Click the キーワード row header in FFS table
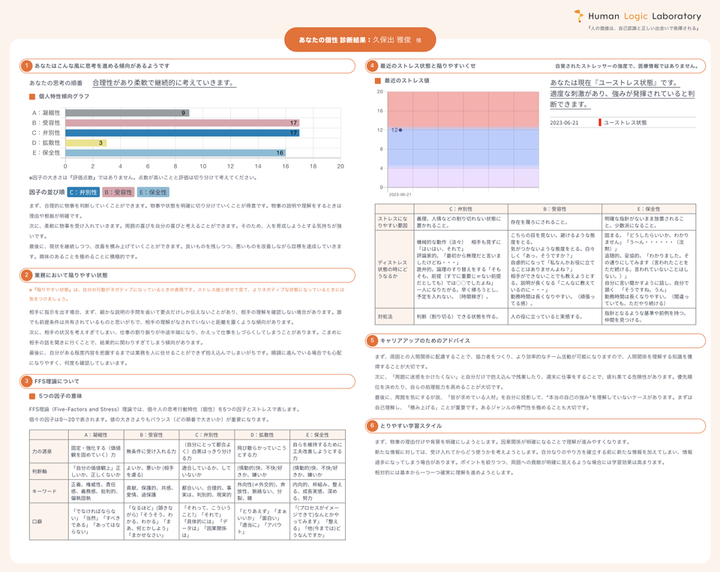 point(49,491)
